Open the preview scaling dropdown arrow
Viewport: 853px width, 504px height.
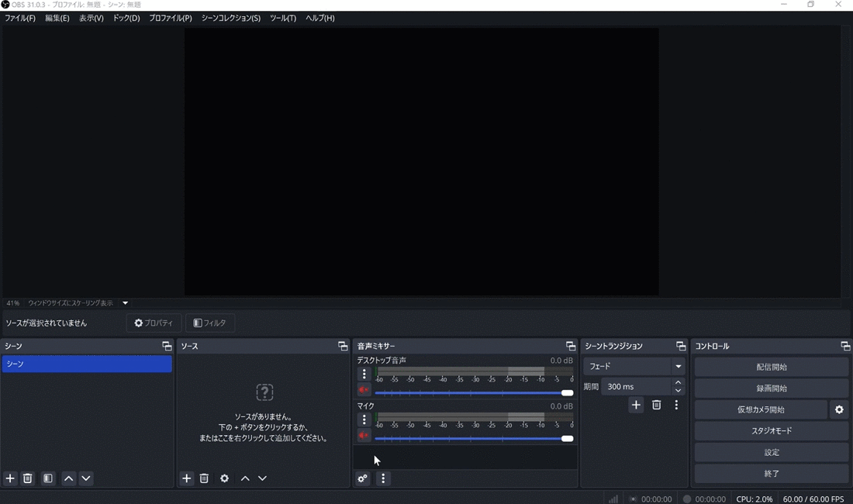pos(125,303)
